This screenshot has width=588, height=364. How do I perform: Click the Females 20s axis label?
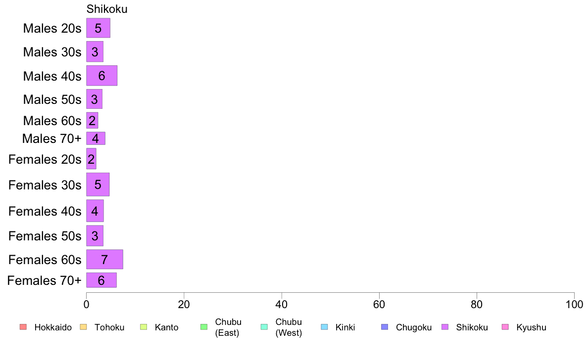[x=45, y=159]
